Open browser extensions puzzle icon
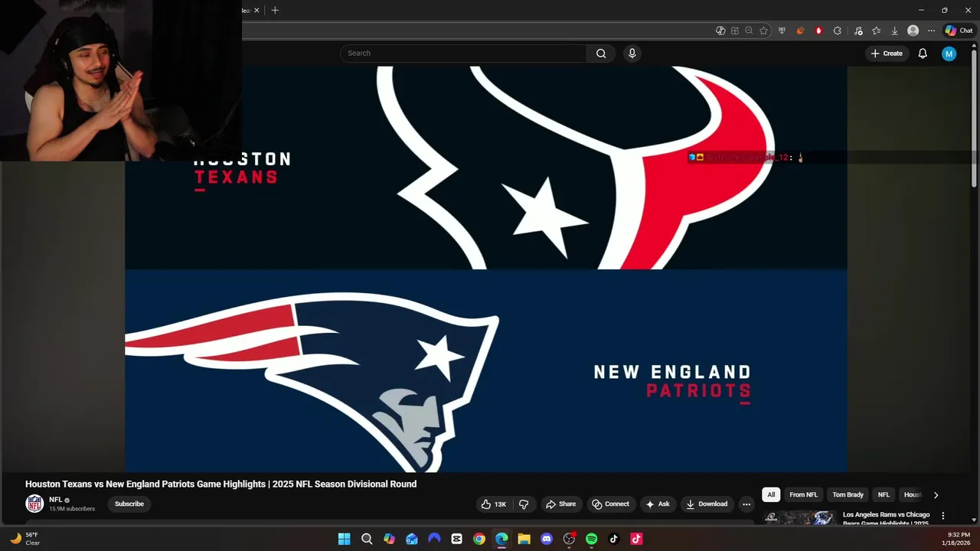 837,31
